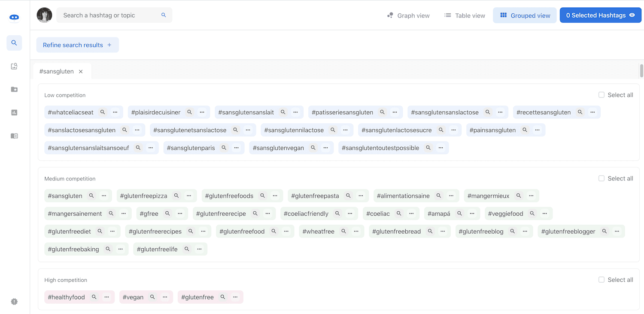The width and height of the screenshot is (644, 314).
Task: Search related hashtags for #coeliac
Action: [399, 213]
